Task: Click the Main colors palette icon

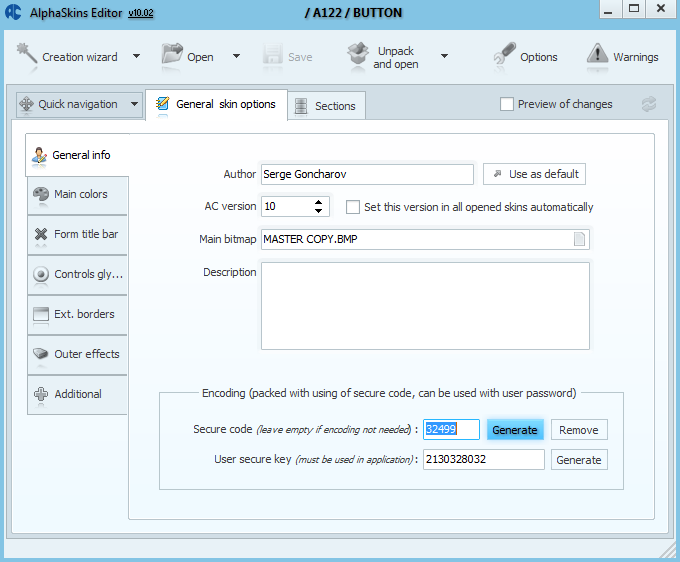Action: 41,194
